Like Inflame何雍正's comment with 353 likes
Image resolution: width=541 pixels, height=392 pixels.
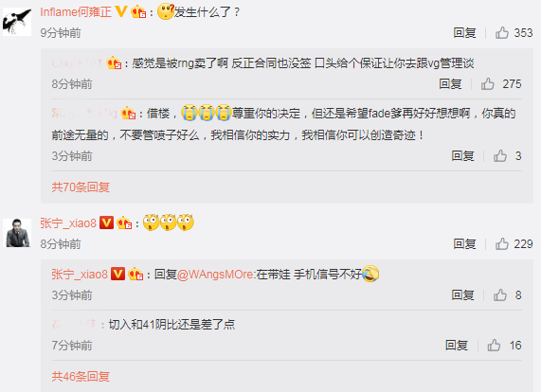[x=502, y=33]
